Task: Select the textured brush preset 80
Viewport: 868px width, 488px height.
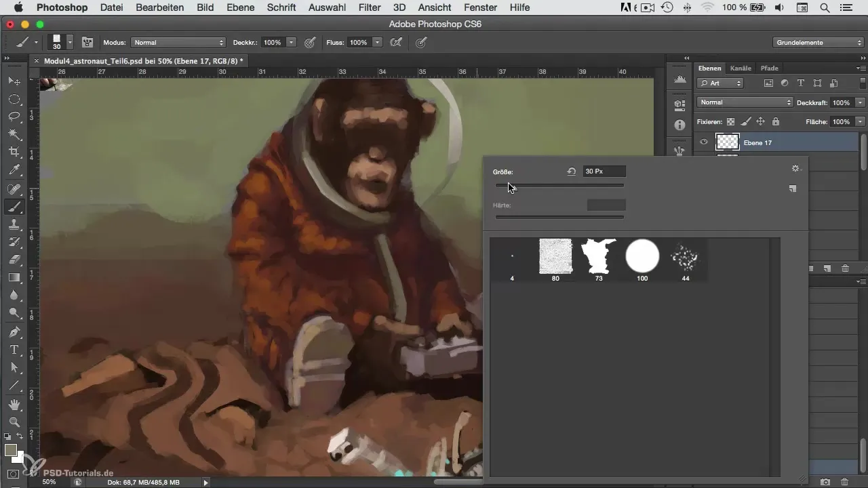Action: coord(555,260)
